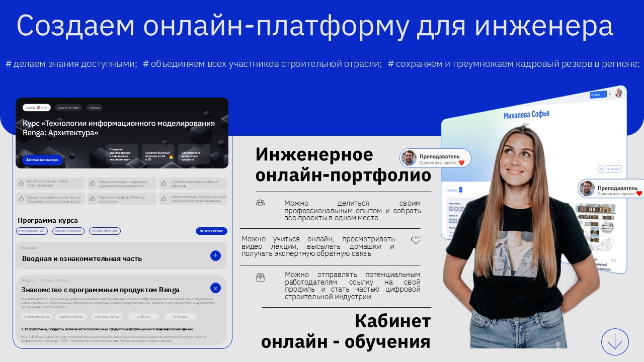Select the 'Онлайн обучение' tag

tap(105, 231)
